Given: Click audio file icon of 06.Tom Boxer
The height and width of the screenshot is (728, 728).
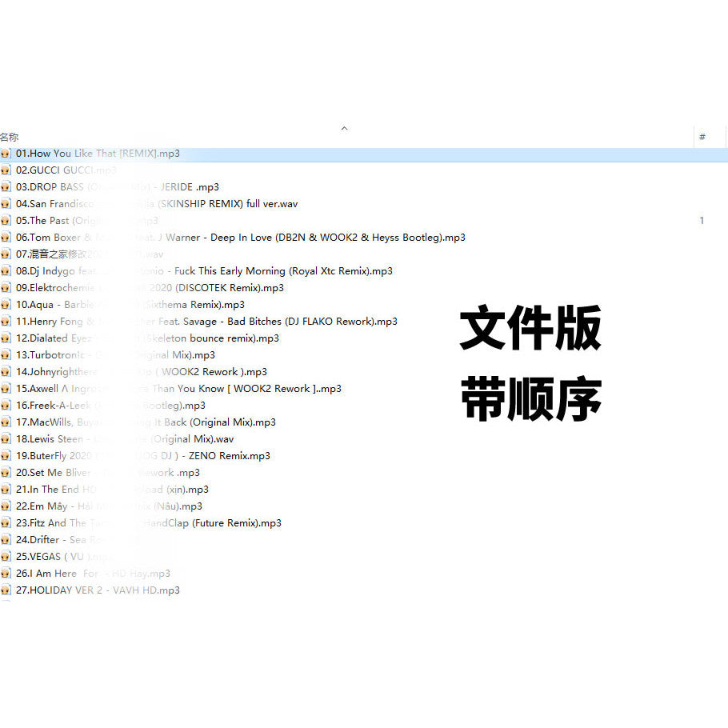Looking at the screenshot, I should point(6,238).
